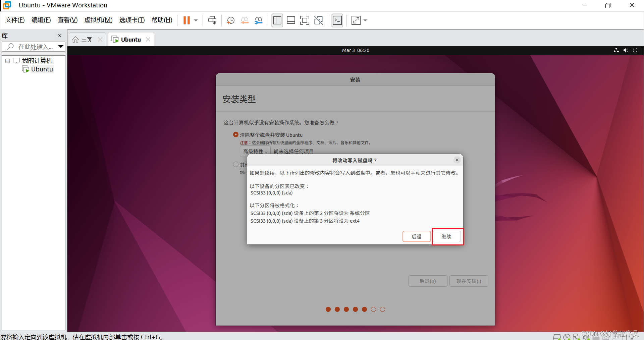
Task: Open the stretch display dropdown arrow
Action: pos(365,20)
